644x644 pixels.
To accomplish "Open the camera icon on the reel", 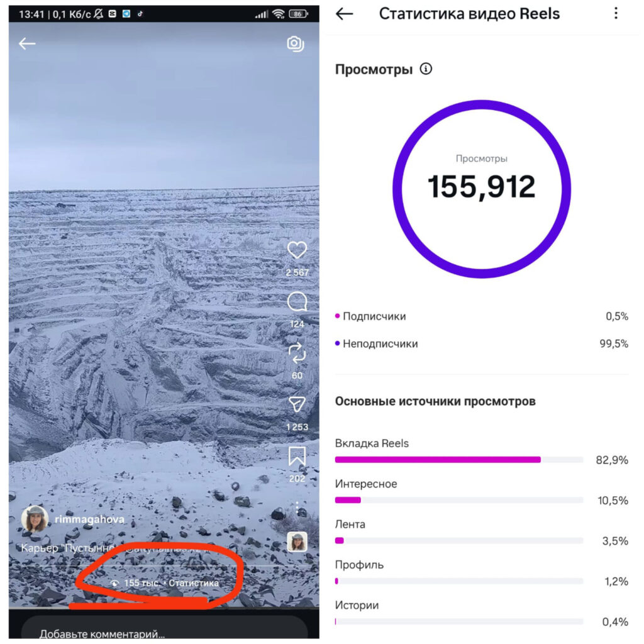I will pyautogui.click(x=296, y=43).
